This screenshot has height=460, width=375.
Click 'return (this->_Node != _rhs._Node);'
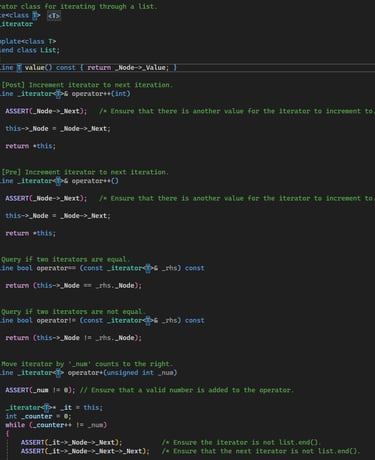[x=73, y=338]
